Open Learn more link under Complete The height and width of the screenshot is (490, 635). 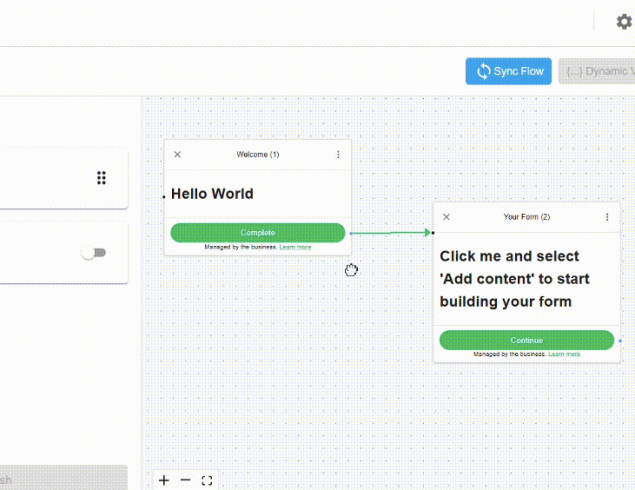click(x=295, y=247)
